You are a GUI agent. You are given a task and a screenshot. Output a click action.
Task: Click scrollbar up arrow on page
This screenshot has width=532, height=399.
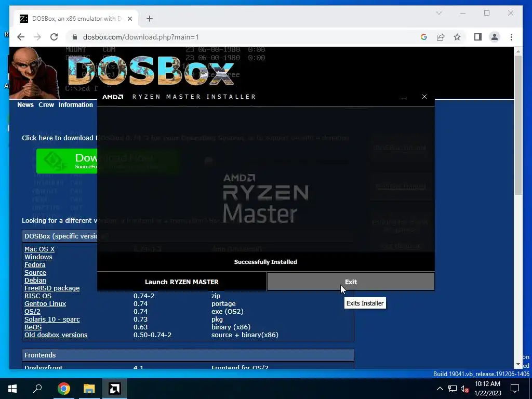pos(518,51)
